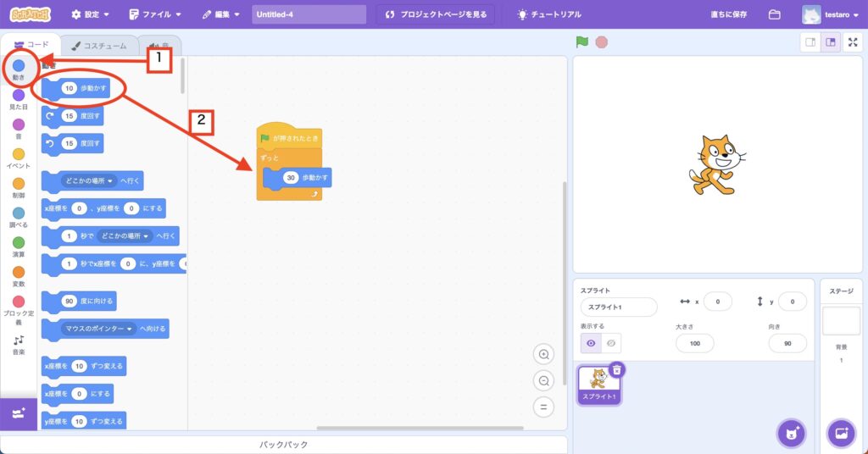Click the 90 度に向ける block
Screen dimensions: 868x454
(79, 302)
